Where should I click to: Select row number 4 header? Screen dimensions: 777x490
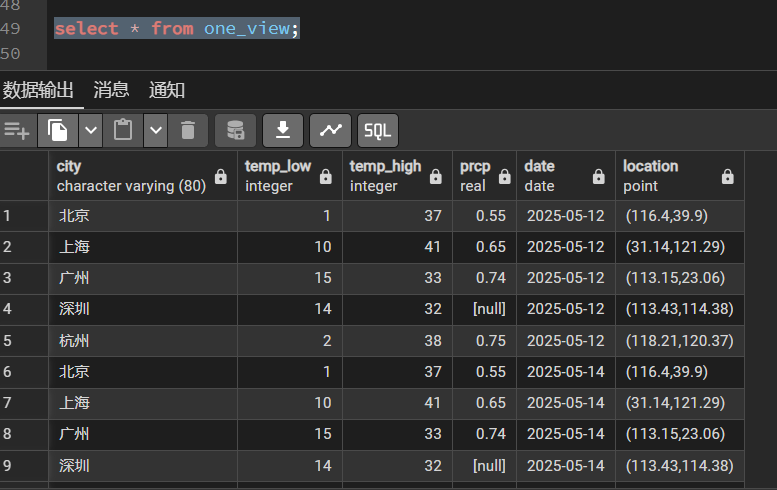[x=24, y=310]
